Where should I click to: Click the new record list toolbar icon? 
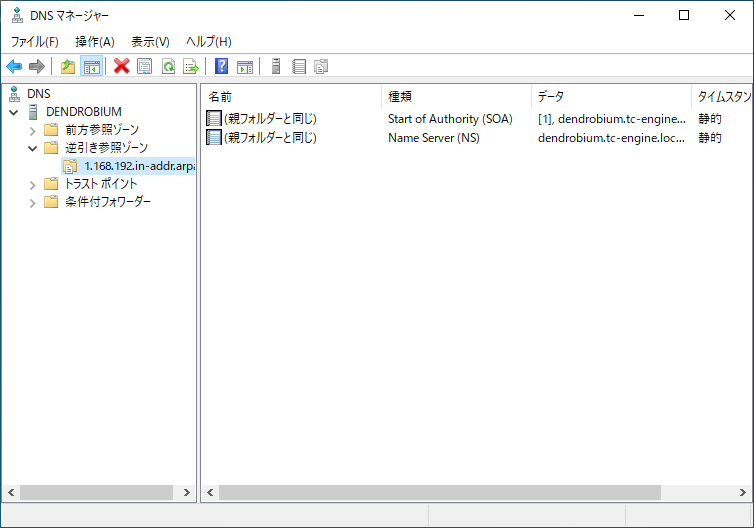tap(299, 66)
